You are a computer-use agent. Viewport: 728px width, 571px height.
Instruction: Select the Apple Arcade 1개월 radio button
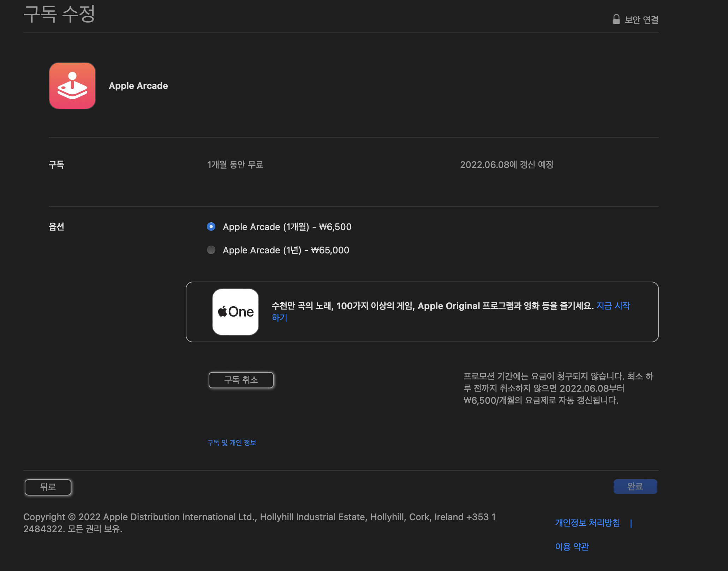tap(211, 227)
